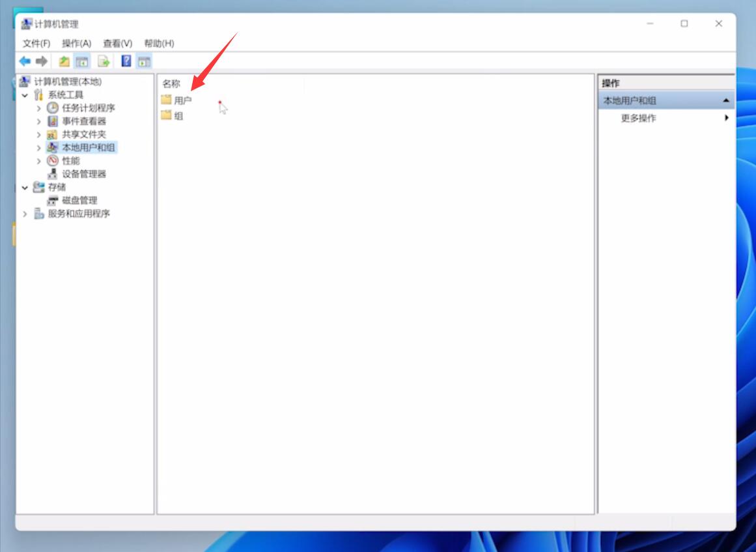Select the 组 list entry text
756x552 pixels.
pyautogui.click(x=178, y=116)
